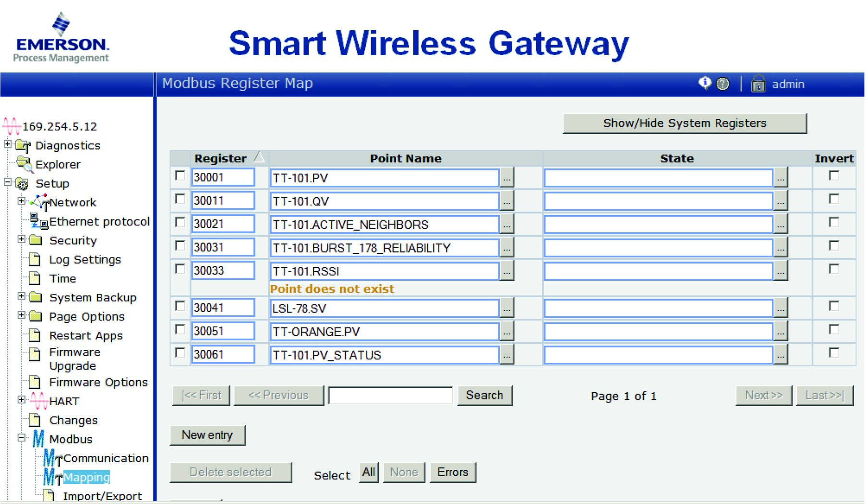Click the Modbus Mapping icon
This screenshot has height=504, width=866.
[x=53, y=477]
